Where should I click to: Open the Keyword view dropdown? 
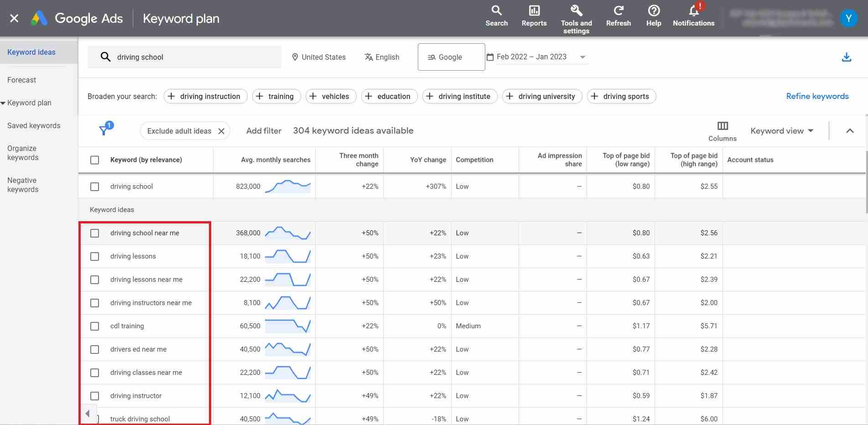click(781, 130)
